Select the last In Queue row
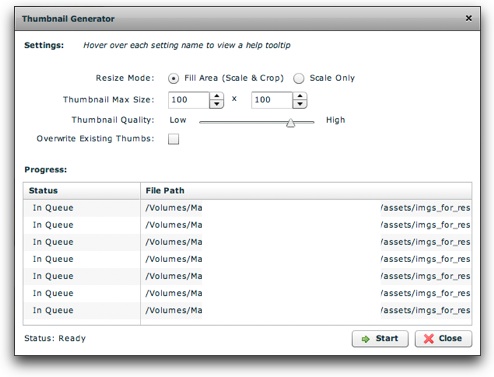The image size is (494, 377). (x=247, y=310)
